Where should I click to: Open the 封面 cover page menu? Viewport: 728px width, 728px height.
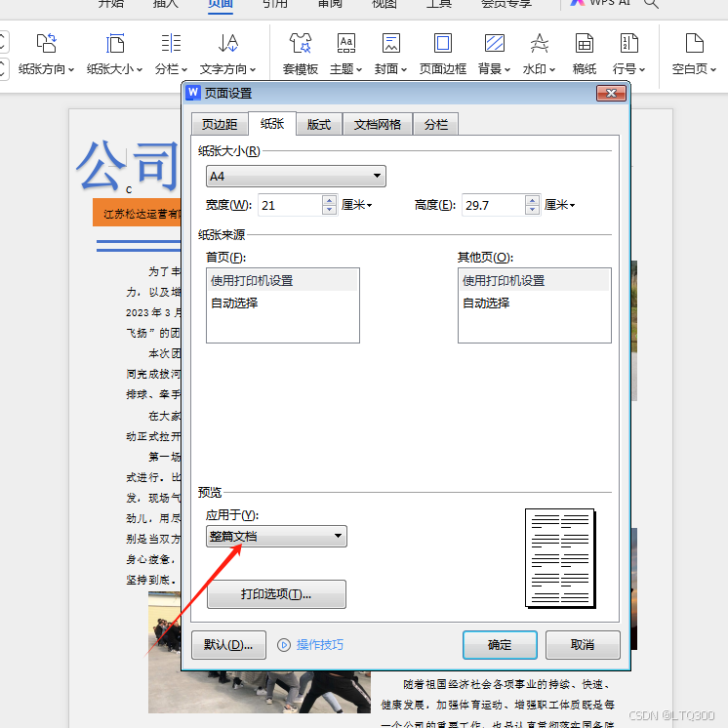coord(391,54)
